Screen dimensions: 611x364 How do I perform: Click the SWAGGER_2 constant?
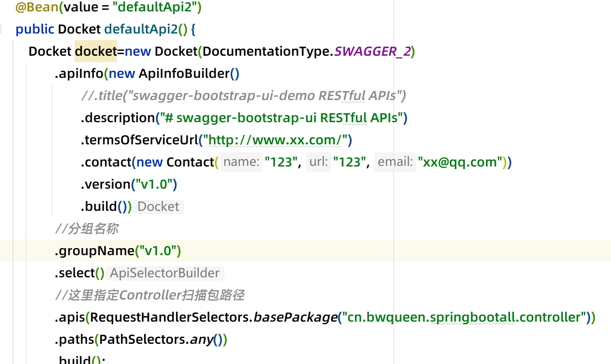(x=372, y=51)
